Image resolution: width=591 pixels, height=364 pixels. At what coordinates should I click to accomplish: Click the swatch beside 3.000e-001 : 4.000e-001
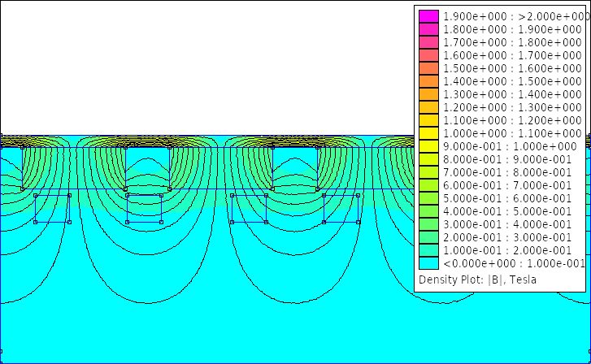(x=428, y=224)
